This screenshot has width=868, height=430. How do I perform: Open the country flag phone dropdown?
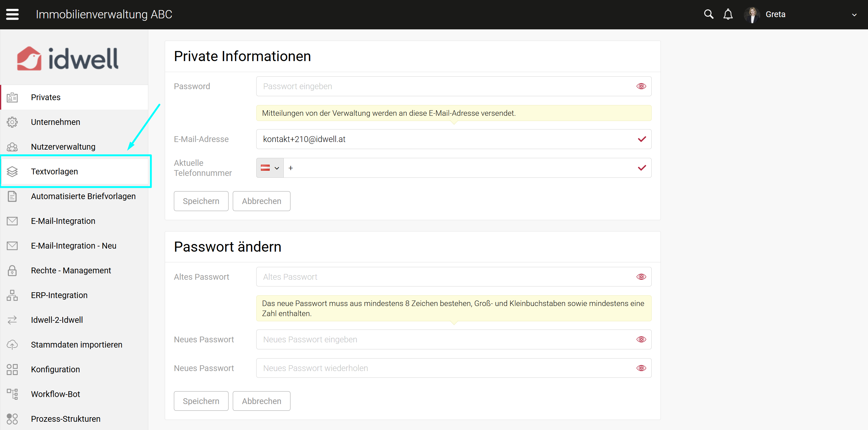[270, 168]
